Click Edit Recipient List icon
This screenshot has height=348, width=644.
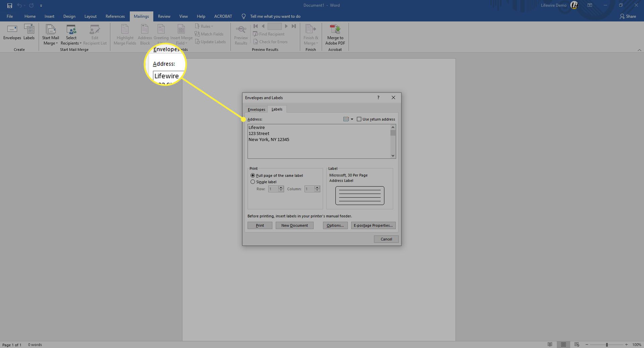(x=95, y=35)
